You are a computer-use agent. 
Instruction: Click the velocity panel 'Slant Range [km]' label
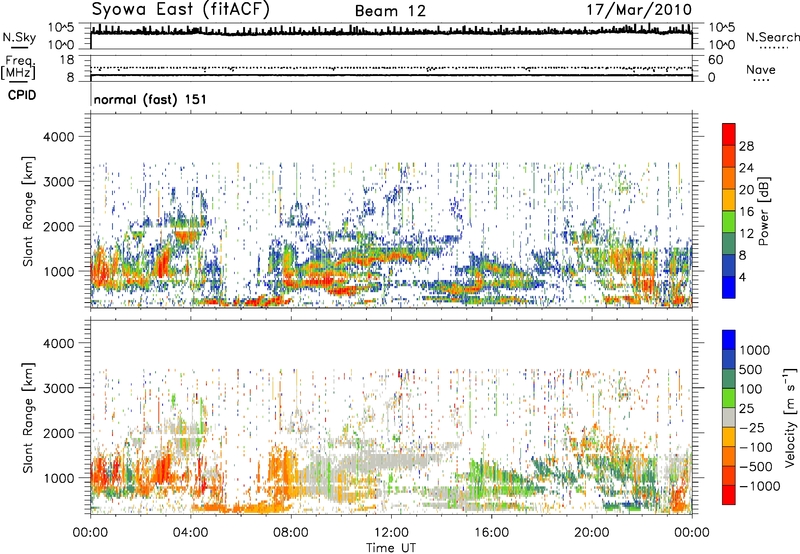coord(28,417)
